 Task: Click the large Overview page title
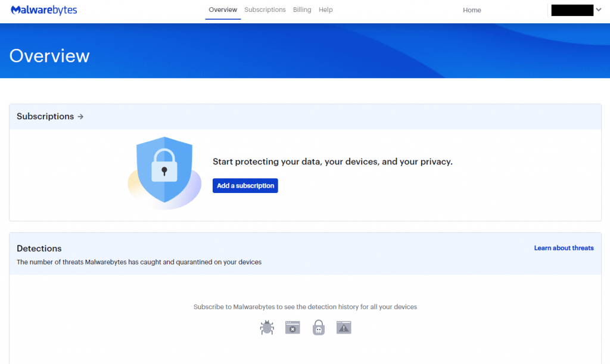pyautogui.click(x=49, y=56)
